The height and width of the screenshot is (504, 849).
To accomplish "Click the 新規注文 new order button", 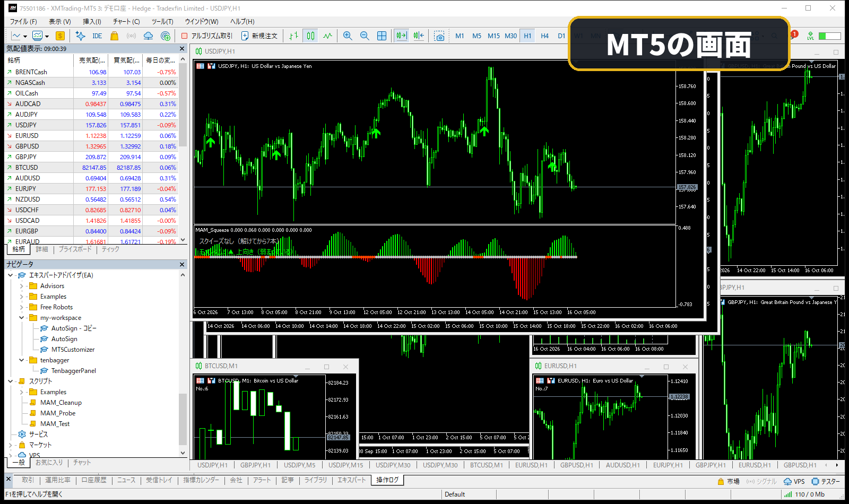I will [259, 36].
